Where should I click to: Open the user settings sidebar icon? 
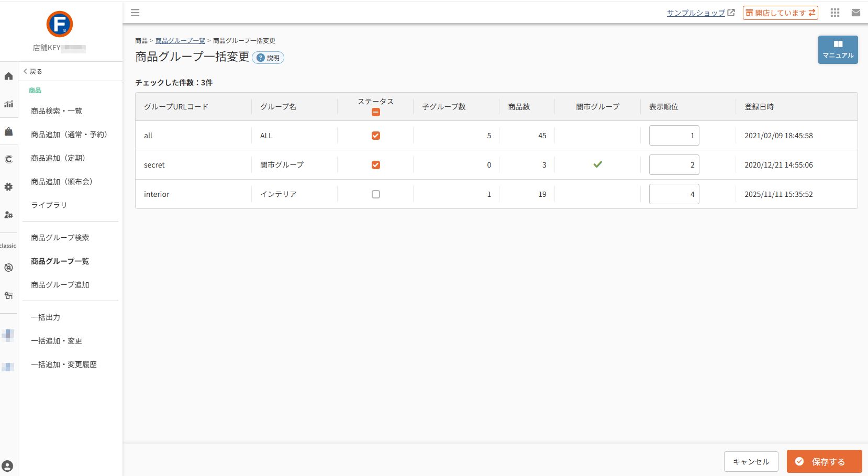coord(8,215)
